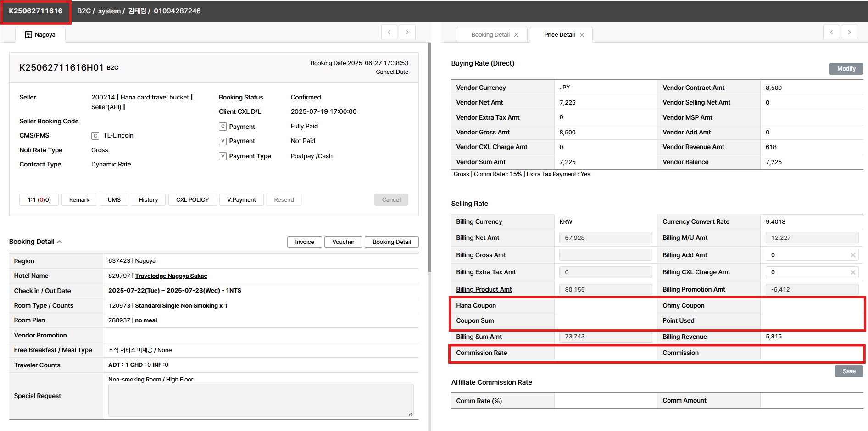
Task: Go to next tab in left panel
Action: [x=407, y=32]
